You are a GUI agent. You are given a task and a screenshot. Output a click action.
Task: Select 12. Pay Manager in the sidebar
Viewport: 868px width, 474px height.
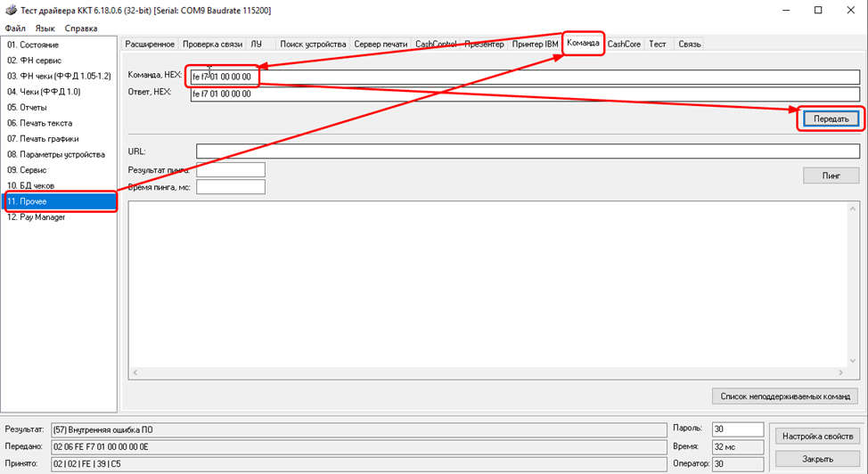pos(36,217)
